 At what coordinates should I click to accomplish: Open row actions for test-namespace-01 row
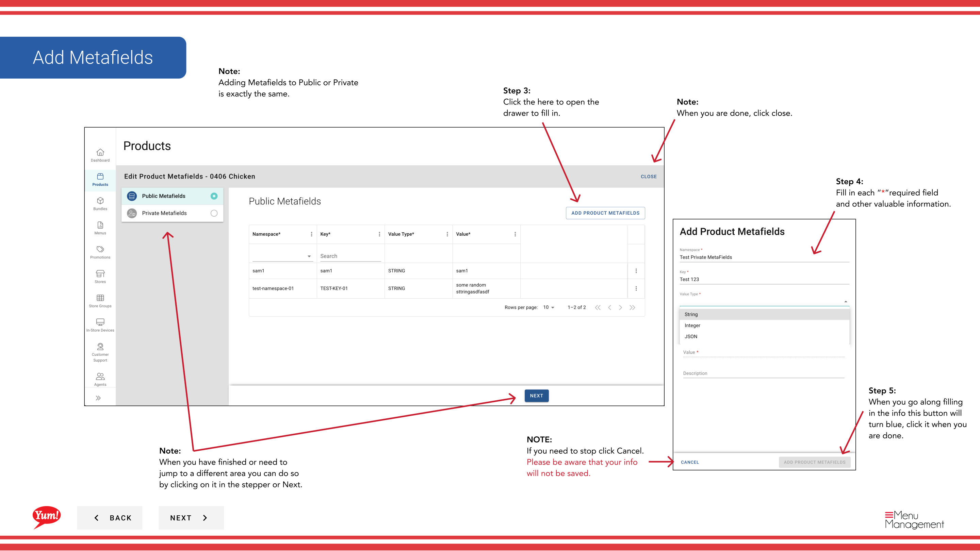[636, 289]
